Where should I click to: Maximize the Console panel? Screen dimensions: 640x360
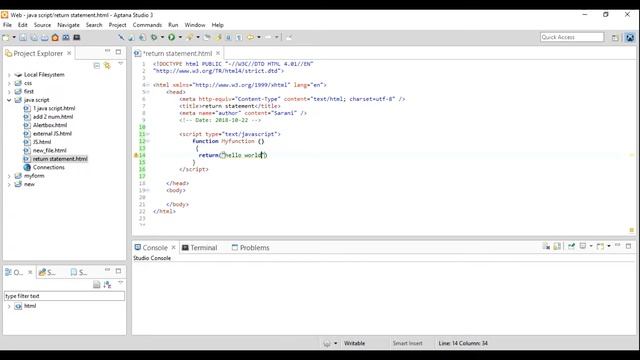[x=629, y=246]
